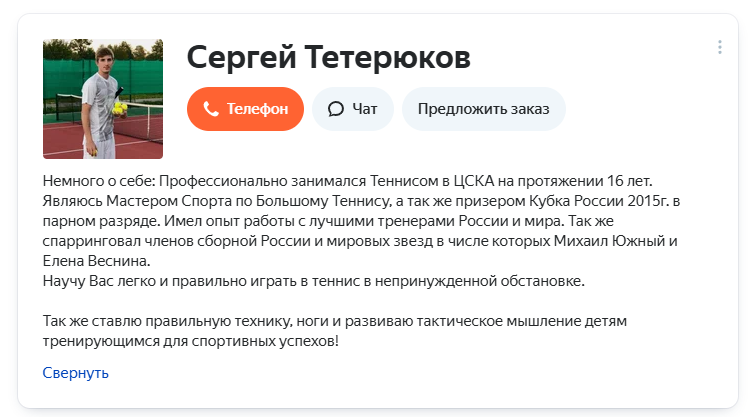Open the Чат button
Screen dimensions: 749x417
tap(352, 109)
